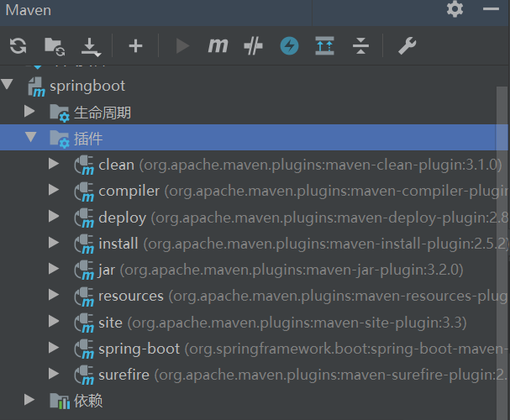This screenshot has height=420, width=510.
Task: Collapse the 插件 folder
Action: pos(31,137)
